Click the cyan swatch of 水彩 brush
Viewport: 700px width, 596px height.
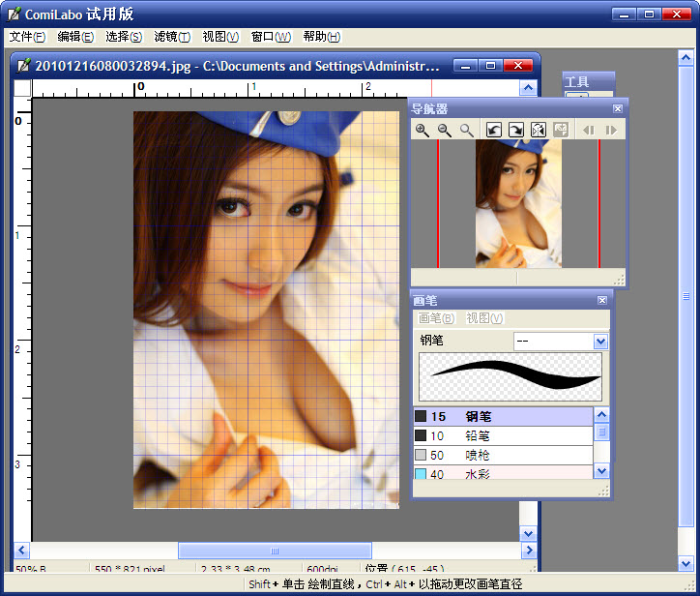pyautogui.click(x=421, y=474)
